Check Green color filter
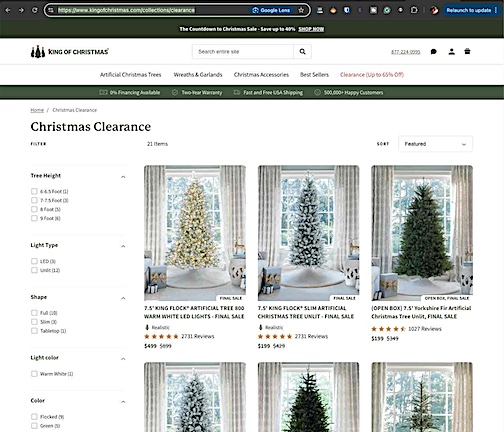The height and width of the screenshot is (432, 504). click(x=34, y=426)
